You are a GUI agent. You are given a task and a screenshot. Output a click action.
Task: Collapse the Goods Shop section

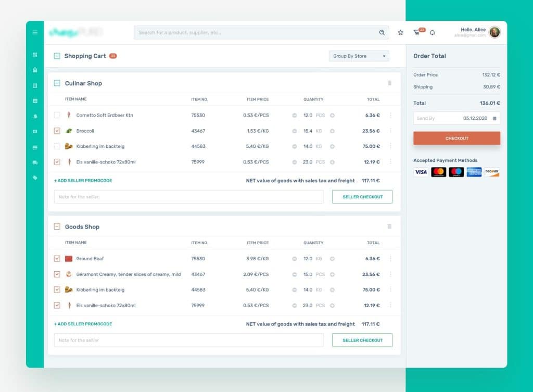coord(57,226)
